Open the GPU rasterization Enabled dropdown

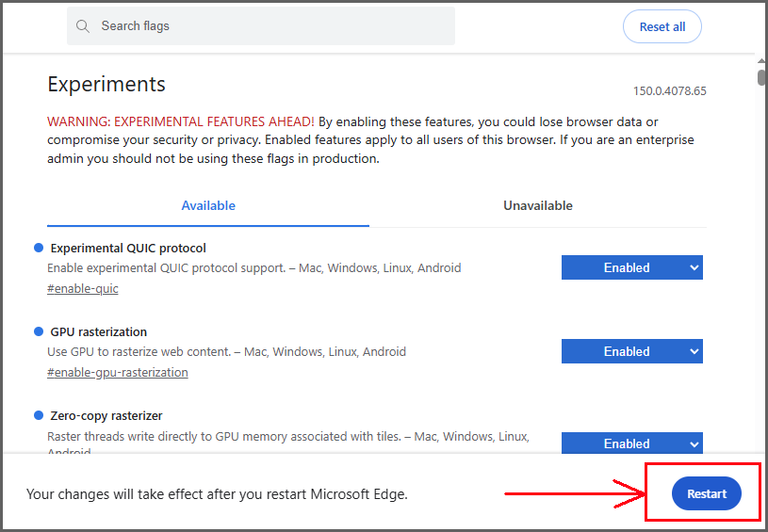coord(632,351)
